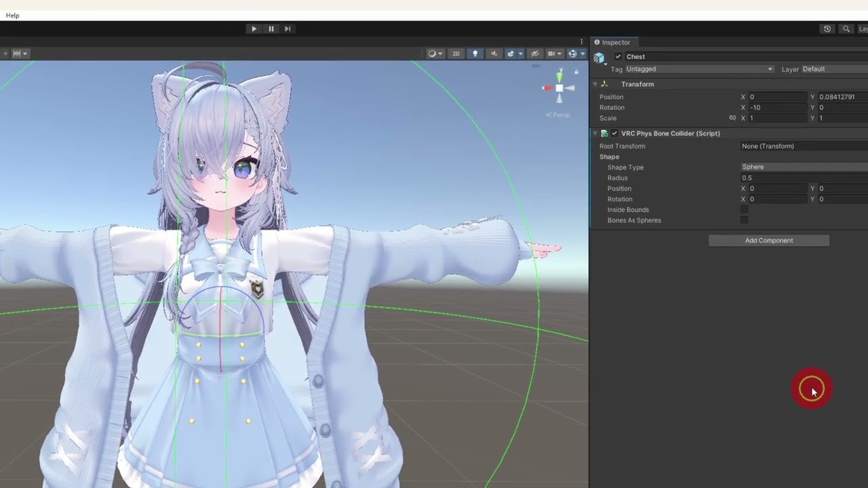Click the collider Shape Position X field
This screenshot has width=868, height=488.
(x=778, y=188)
